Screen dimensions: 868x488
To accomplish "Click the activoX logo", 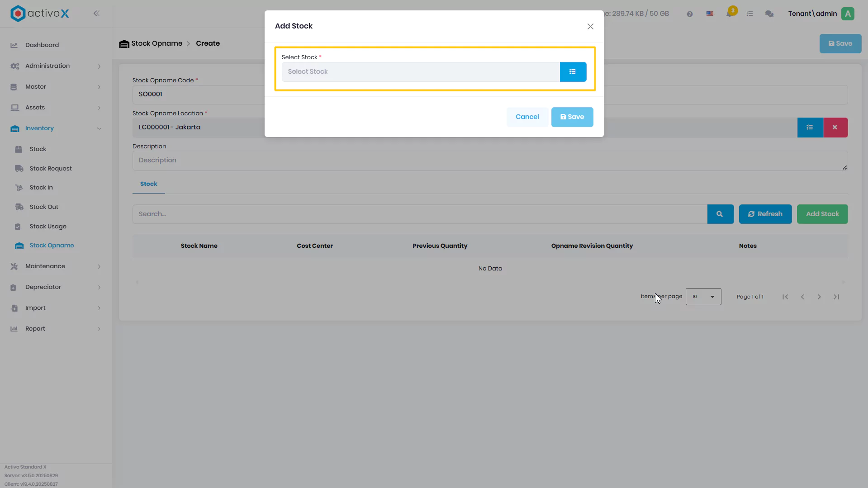I will [40, 14].
